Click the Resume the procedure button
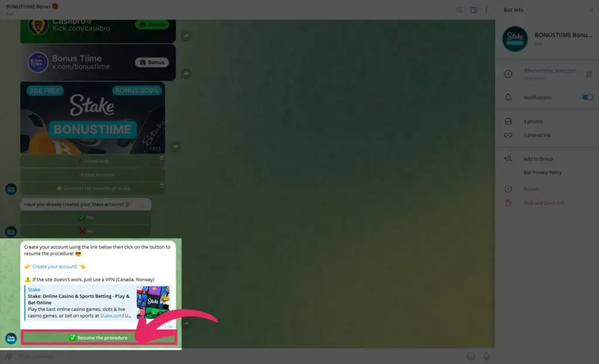599x364 pixels. (99, 337)
